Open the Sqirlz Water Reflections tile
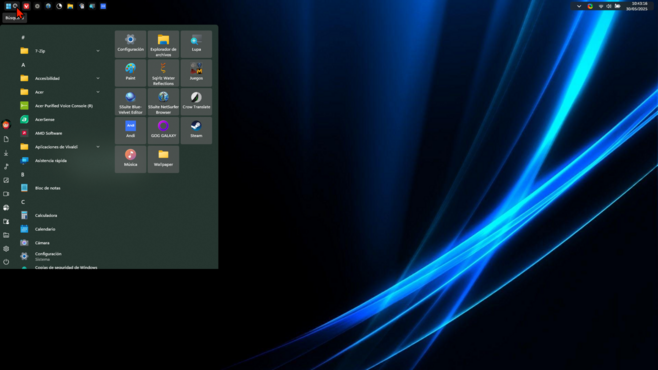The image size is (658, 370). tap(163, 73)
